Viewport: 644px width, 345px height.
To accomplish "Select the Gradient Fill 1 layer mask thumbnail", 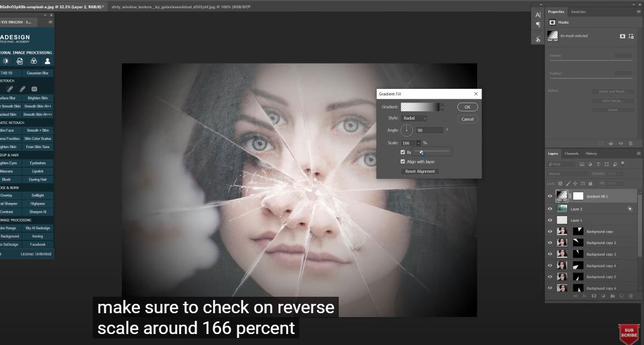I will tap(578, 196).
